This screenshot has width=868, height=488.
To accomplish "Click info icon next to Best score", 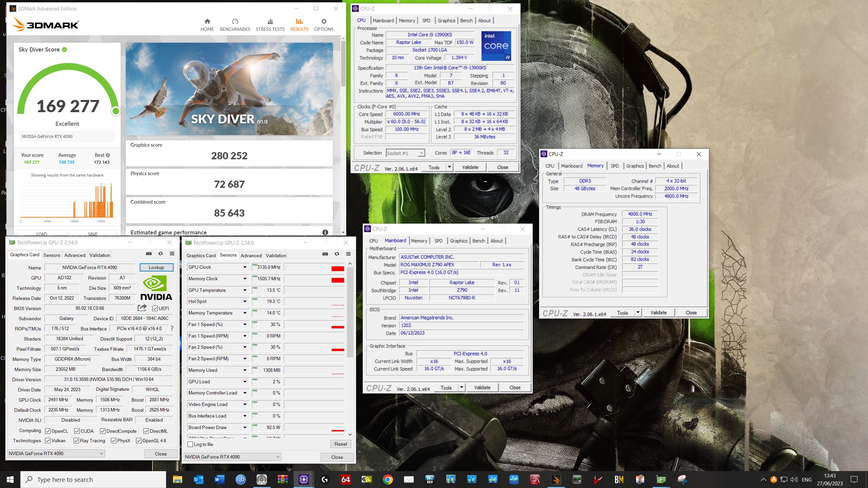I will 108,155.
